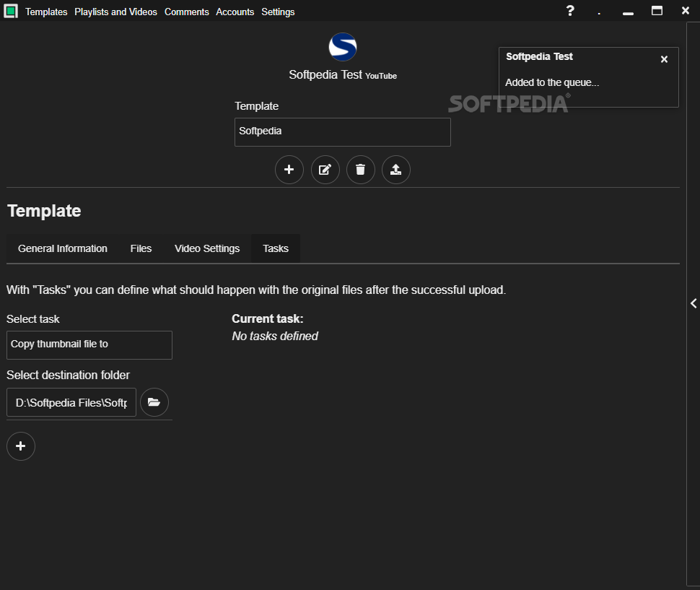Viewport: 700px width, 590px height.
Task: Switch to General Information tab
Action: click(63, 248)
